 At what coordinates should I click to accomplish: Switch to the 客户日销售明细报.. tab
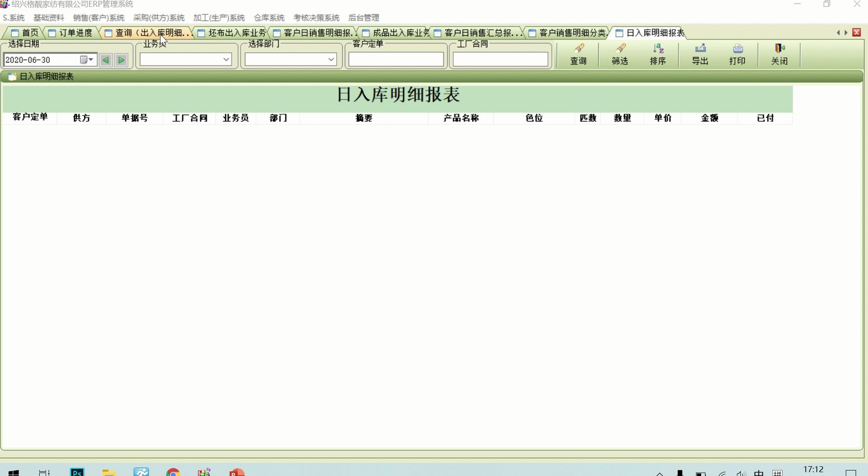(x=314, y=33)
